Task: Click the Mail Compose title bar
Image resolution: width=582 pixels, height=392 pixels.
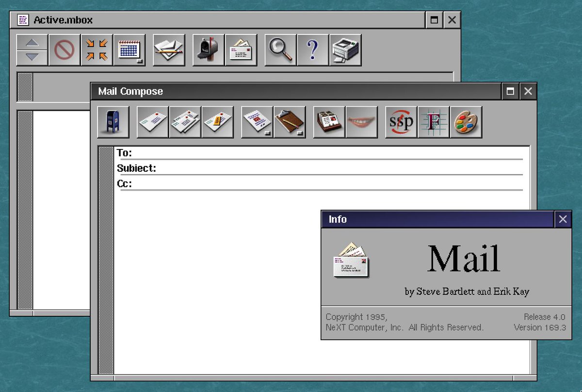Action: tap(296, 91)
